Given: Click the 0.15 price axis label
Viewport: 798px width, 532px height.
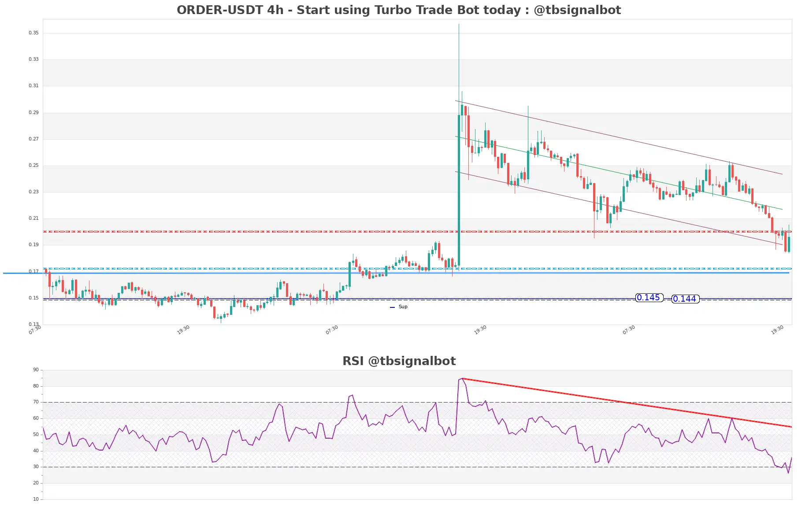Looking at the screenshot, I should coord(33,298).
